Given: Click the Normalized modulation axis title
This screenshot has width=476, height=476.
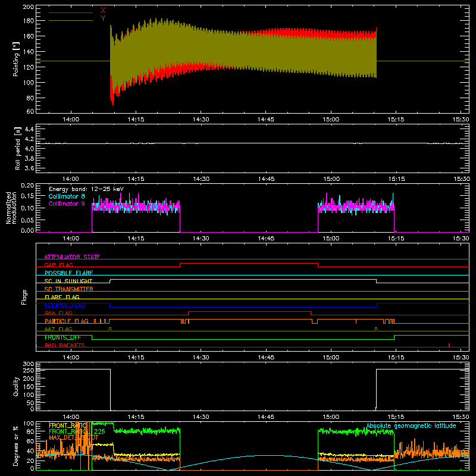Looking at the screenshot, I should click(x=11, y=208).
